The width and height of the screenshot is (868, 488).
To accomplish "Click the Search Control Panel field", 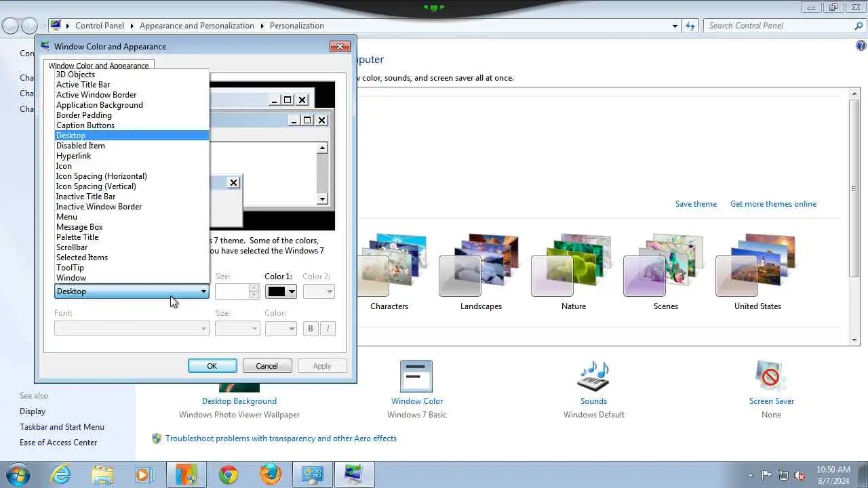I will tap(778, 26).
